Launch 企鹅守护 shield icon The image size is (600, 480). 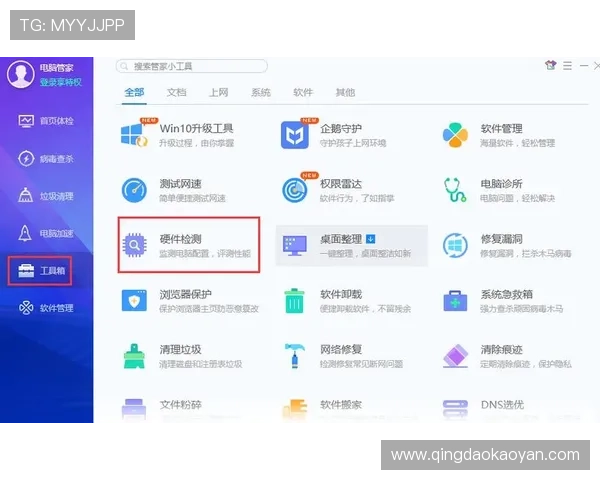295,135
